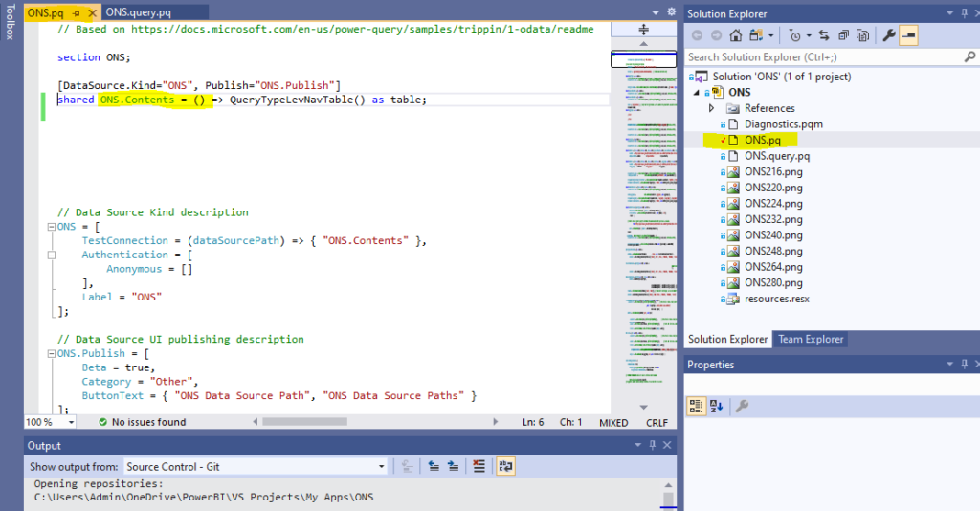Expand the References node in the tree
Image resolution: width=980 pixels, height=511 pixels.
click(x=712, y=108)
